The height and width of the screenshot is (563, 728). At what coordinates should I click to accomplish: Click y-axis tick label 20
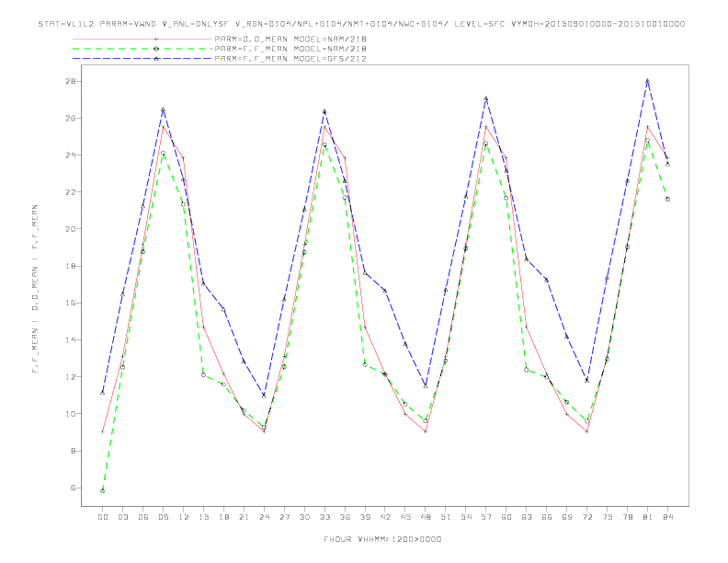(x=71, y=229)
